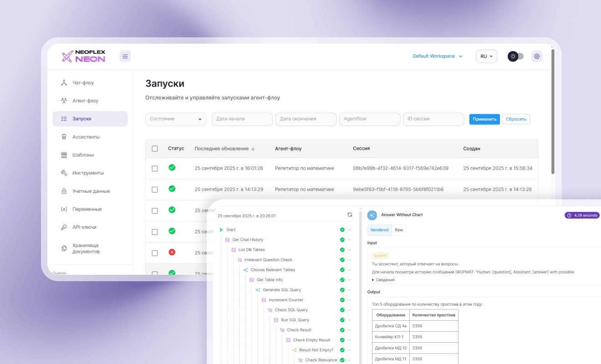Click the refresh icon in execution panel
601x364 pixels.
coord(350,215)
